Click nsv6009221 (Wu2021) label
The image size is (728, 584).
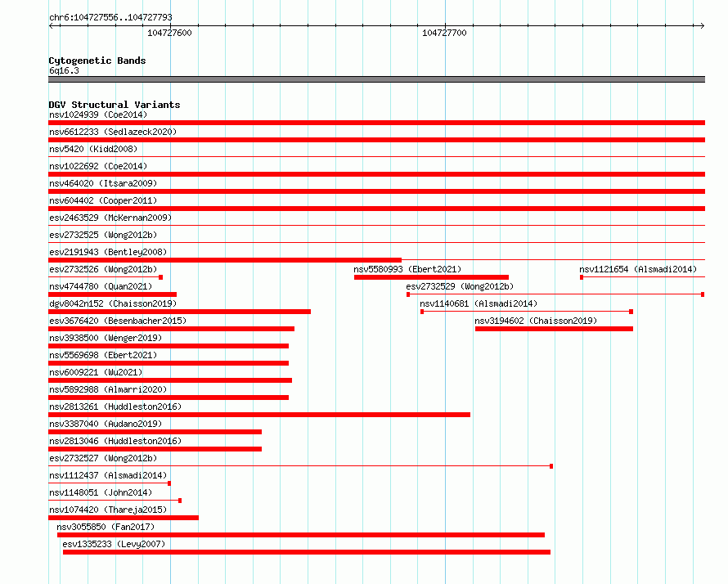tap(96, 372)
